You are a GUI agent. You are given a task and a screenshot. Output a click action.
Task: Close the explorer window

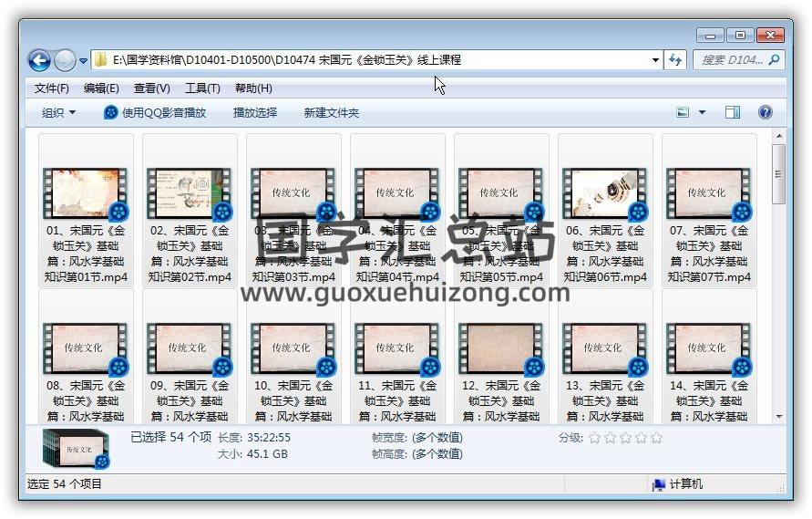pos(770,36)
